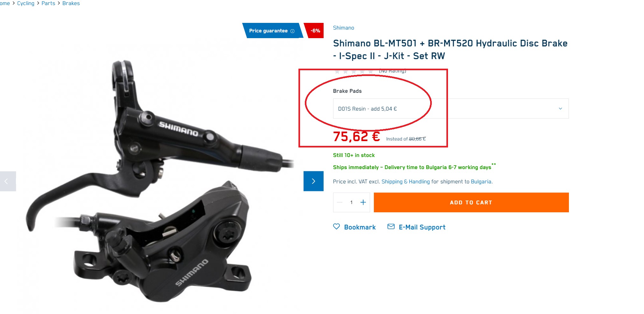The image size is (644, 314).
Task: Go to Brakes breadcrumb
Action: pos(71,3)
